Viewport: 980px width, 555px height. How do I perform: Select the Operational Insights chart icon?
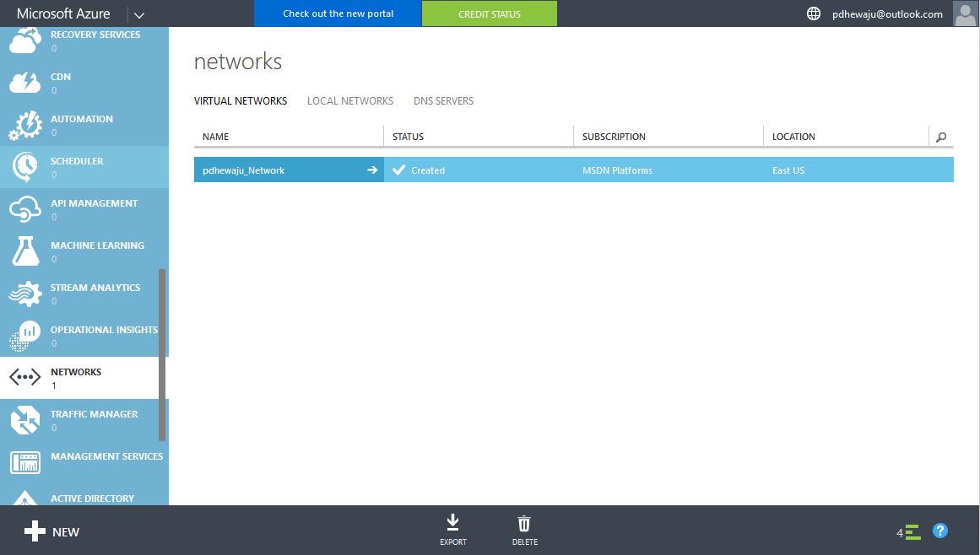25,335
